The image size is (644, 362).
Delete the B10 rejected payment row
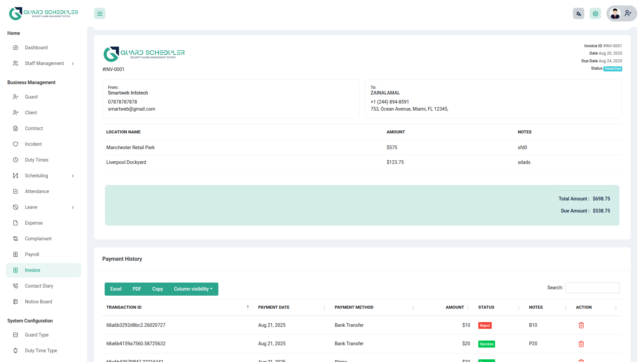[x=581, y=325]
